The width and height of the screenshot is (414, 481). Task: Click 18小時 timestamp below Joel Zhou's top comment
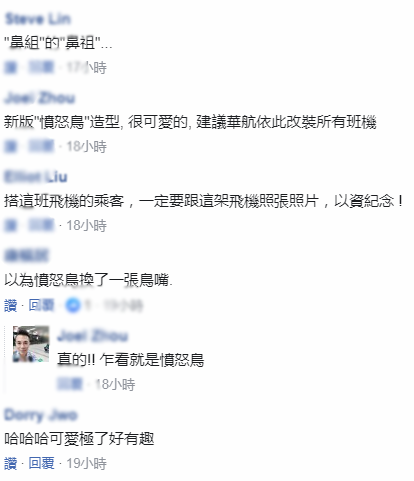(87, 147)
